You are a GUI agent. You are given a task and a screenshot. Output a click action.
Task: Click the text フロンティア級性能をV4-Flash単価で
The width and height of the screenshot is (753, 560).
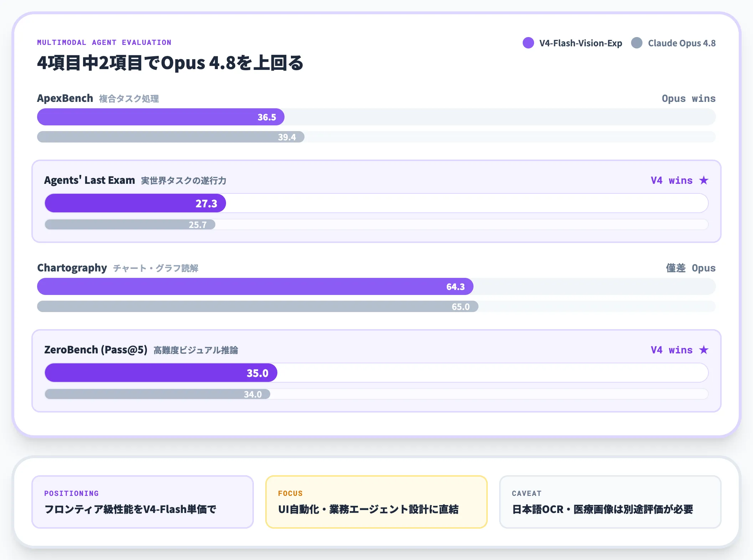[130, 509]
